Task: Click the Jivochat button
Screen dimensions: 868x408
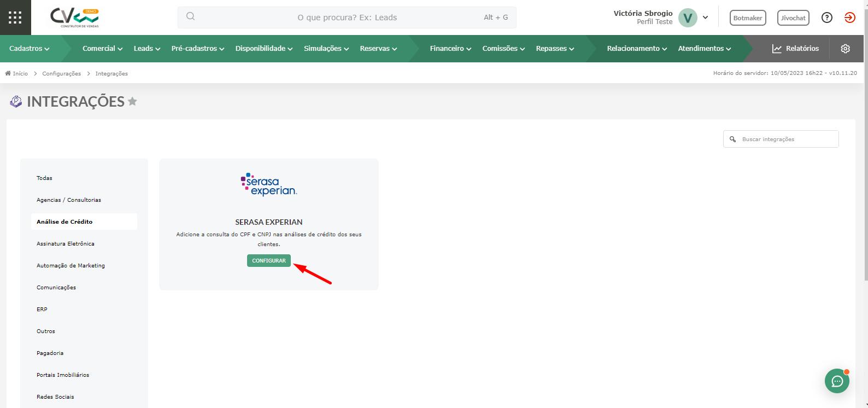Action: point(793,18)
